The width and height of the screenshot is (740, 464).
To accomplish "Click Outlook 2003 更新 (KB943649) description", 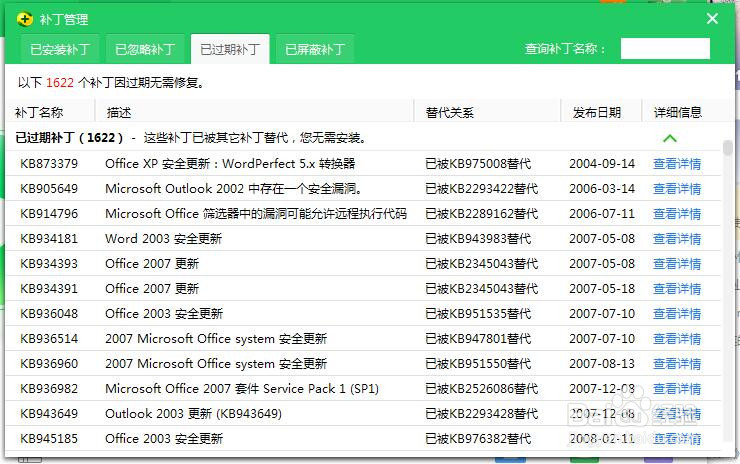I will (193, 414).
